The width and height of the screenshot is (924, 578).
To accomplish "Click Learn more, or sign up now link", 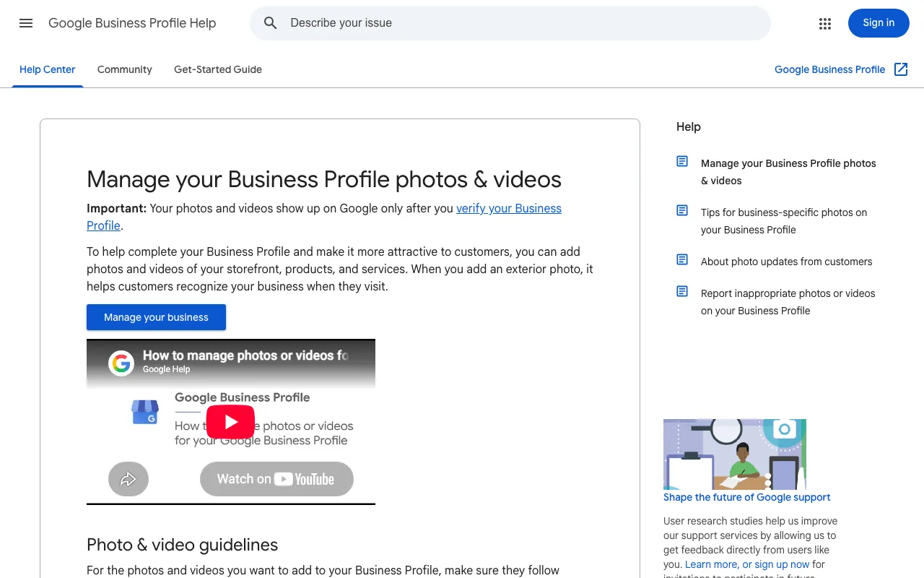I will [x=747, y=564].
